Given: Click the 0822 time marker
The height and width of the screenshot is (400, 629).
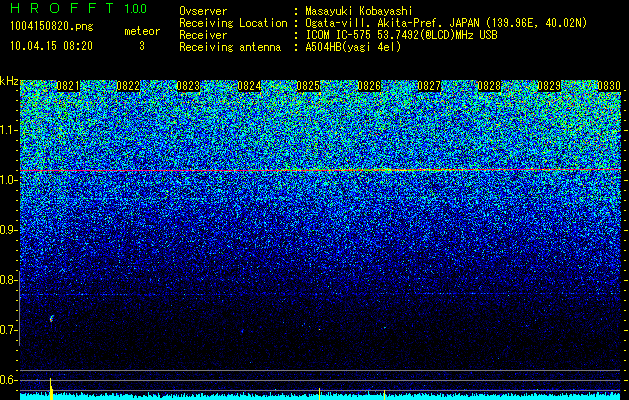Looking at the screenshot, I should 128,86.
